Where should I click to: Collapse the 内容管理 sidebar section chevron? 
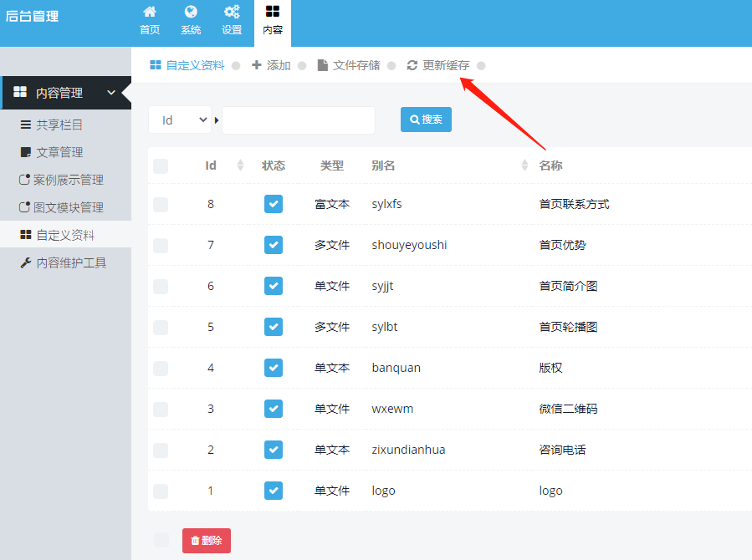tap(111, 93)
